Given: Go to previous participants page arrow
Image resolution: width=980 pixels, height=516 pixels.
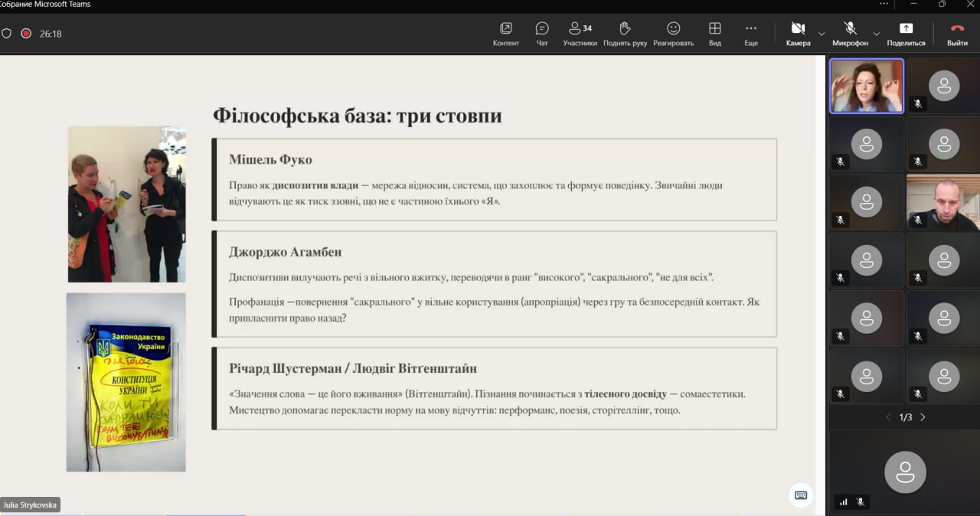Looking at the screenshot, I should pos(888,417).
